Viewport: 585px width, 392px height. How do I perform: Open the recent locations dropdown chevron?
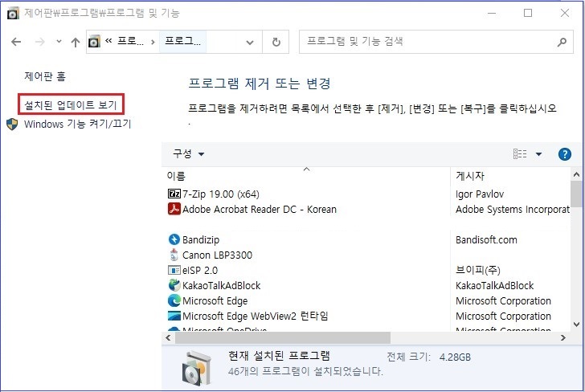point(59,42)
